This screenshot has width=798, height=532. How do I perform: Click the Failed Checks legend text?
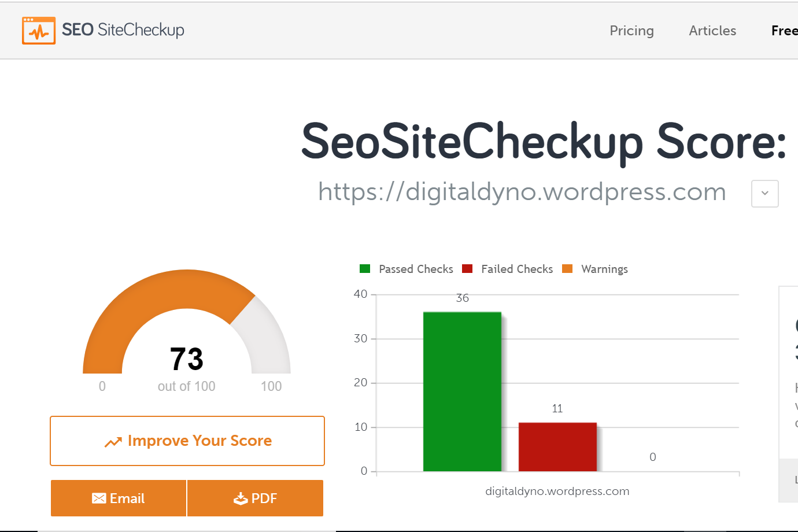pos(517,269)
